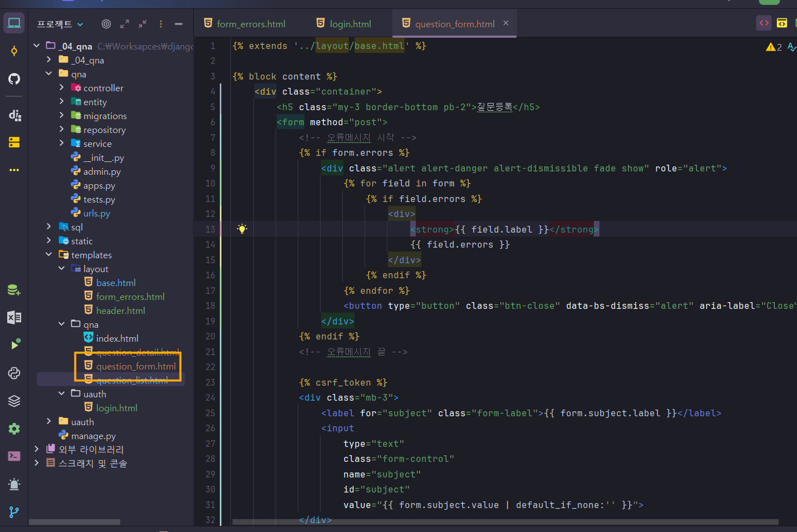
Task: Switch to form_errors.html tab
Action: tap(245, 24)
